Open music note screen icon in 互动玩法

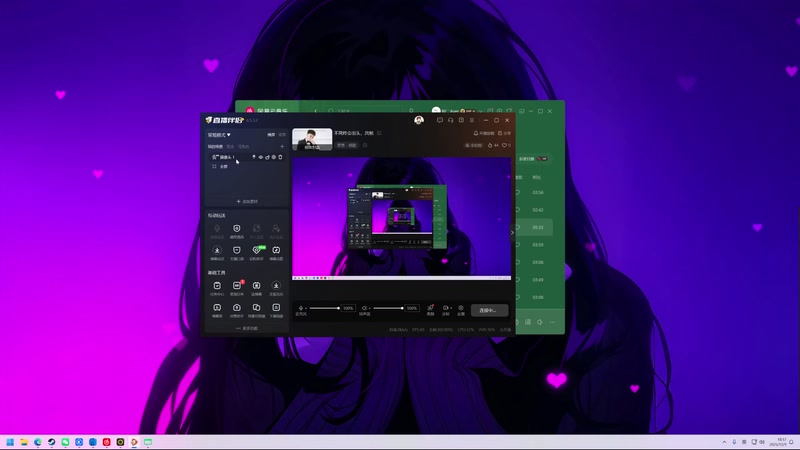coord(276,252)
